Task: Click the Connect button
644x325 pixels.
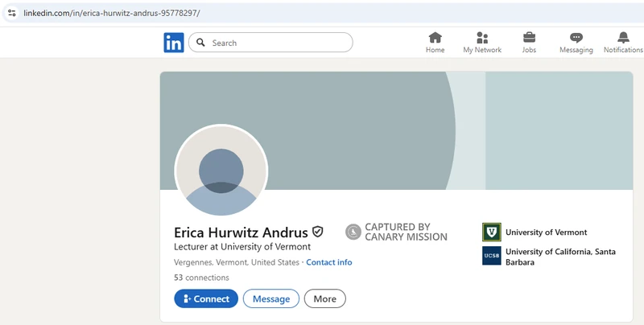Action: (x=206, y=298)
